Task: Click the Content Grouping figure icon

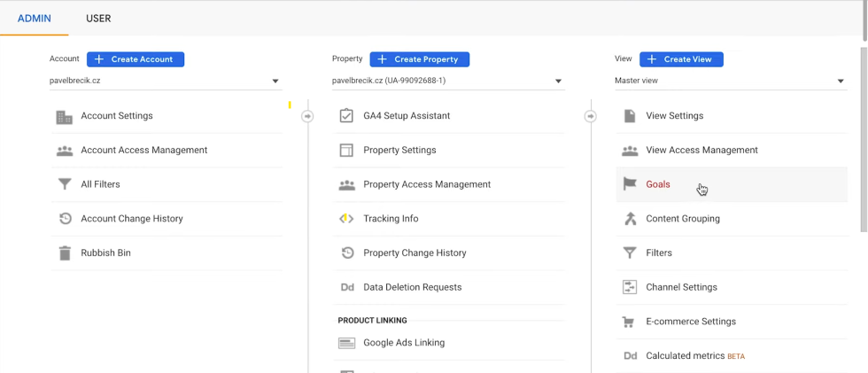Action: click(x=630, y=219)
